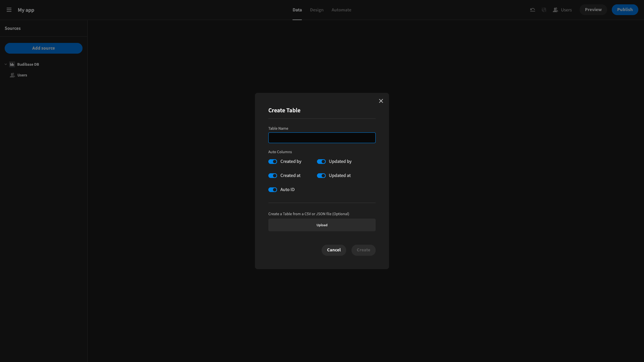Close the Create Table dialog with X
Image resolution: width=644 pixels, height=362 pixels.
click(x=381, y=101)
